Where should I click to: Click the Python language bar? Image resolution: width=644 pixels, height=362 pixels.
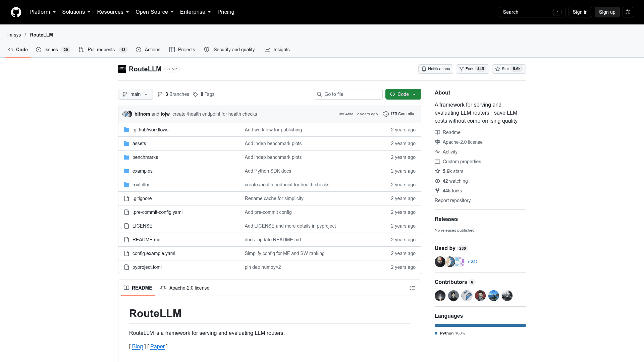click(x=480, y=325)
